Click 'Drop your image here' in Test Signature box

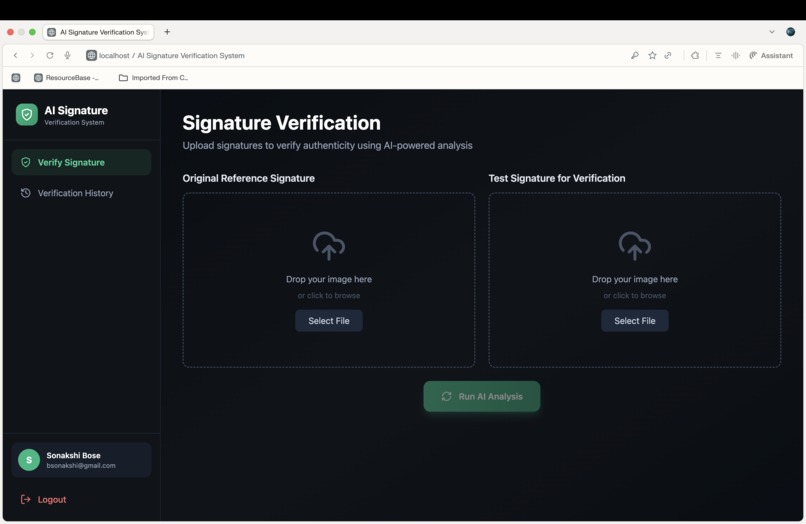(x=635, y=279)
